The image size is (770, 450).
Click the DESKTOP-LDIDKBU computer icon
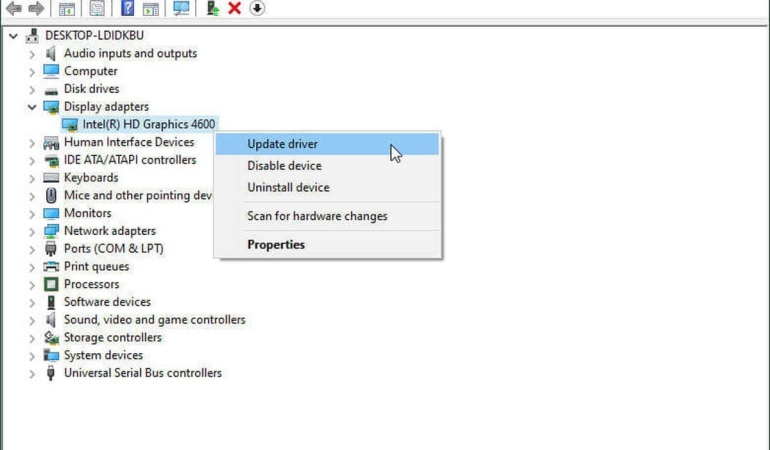coord(32,35)
